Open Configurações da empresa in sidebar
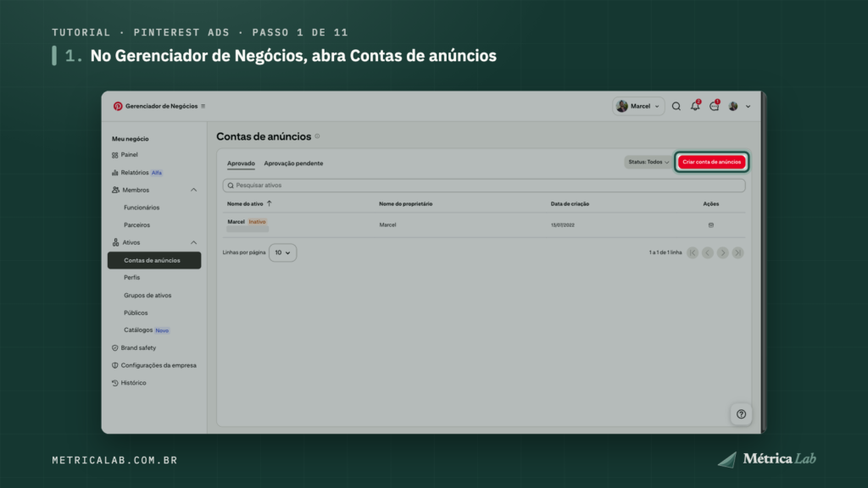The width and height of the screenshot is (868, 488). click(159, 366)
